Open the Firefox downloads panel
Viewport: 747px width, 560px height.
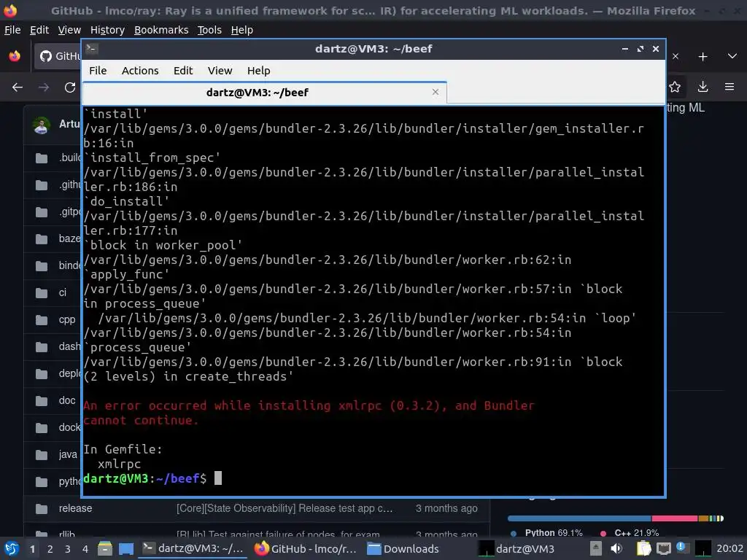(x=703, y=87)
